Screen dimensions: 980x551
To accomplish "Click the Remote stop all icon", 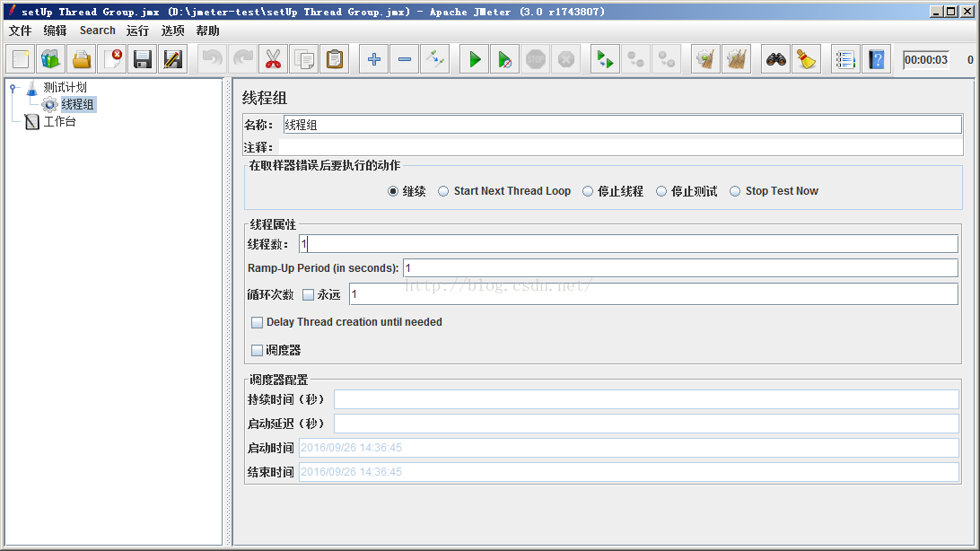I will (x=635, y=59).
